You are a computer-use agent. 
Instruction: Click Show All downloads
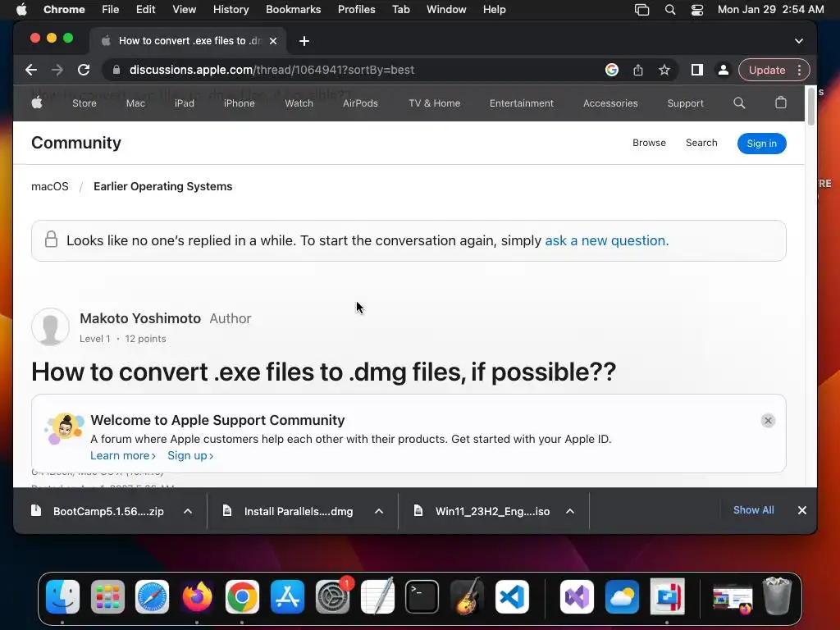coord(753,510)
